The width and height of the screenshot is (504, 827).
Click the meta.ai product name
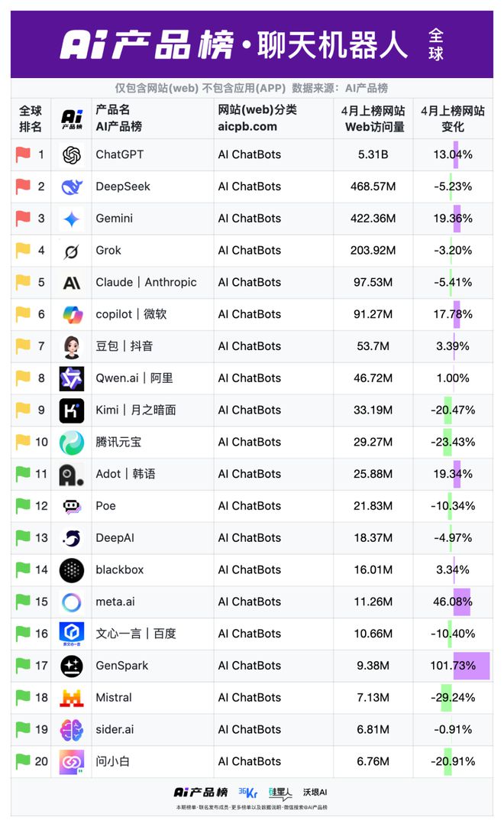coord(115,602)
